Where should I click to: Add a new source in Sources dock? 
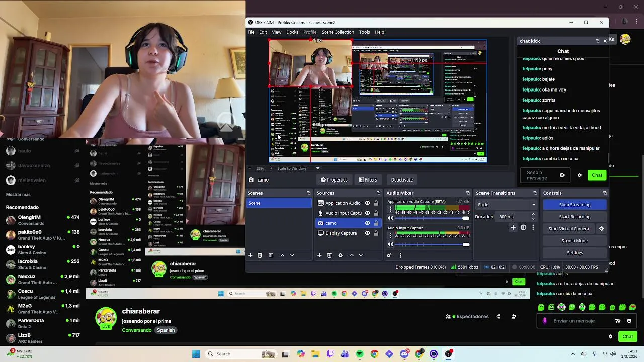tap(319, 255)
